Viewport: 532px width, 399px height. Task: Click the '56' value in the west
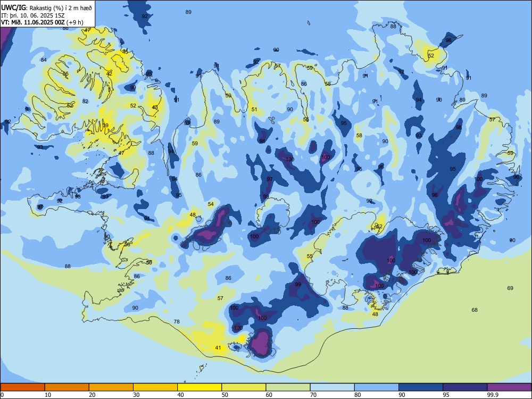pos(127,244)
